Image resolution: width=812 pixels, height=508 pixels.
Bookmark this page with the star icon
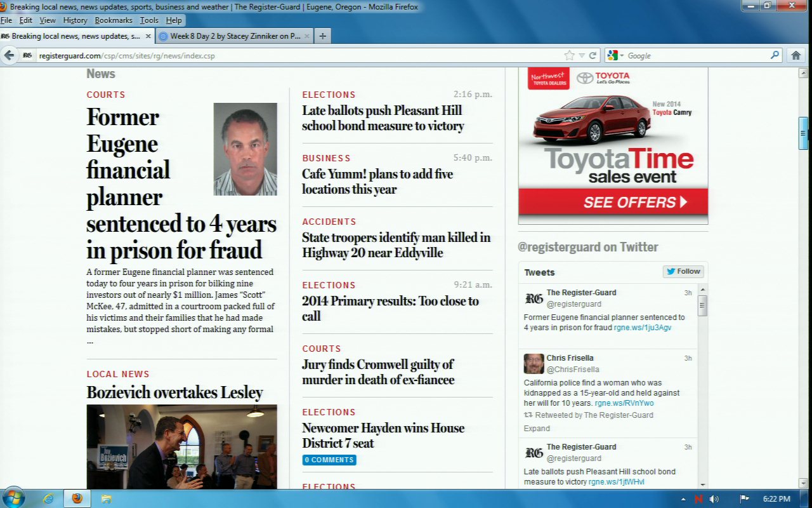click(569, 55)
